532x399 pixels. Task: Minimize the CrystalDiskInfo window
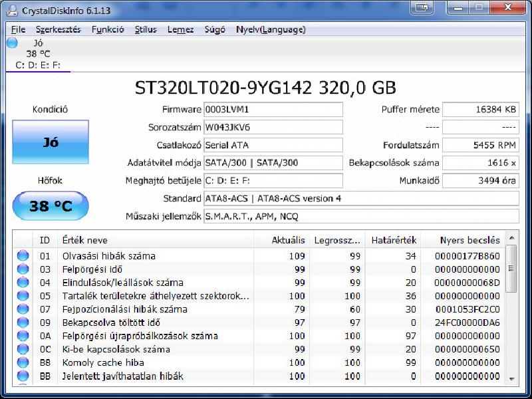(x=458, y=7)
